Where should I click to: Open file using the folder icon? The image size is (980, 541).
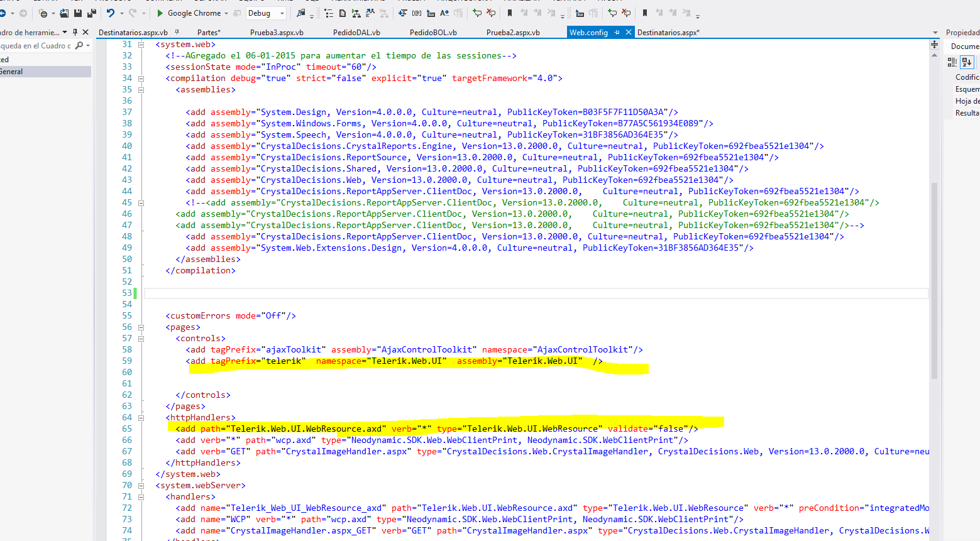pyautogui.click(x=64, y=13)
